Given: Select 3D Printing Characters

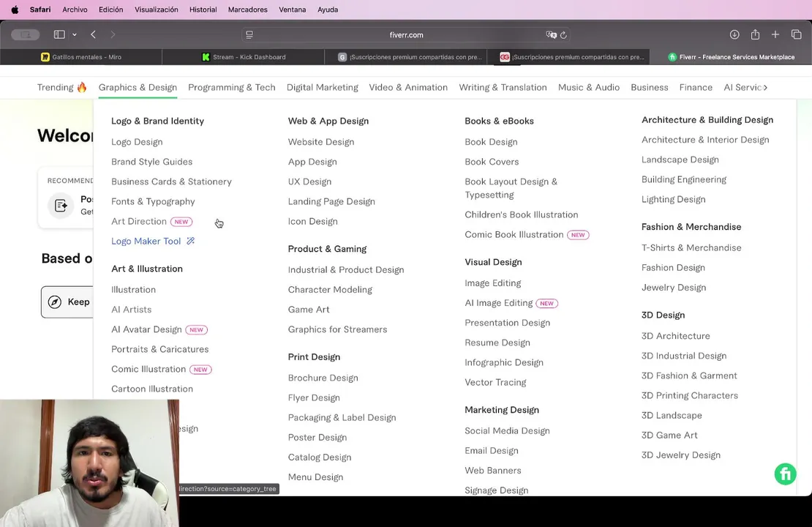Looking at the screenshot, I should point(689,395).
